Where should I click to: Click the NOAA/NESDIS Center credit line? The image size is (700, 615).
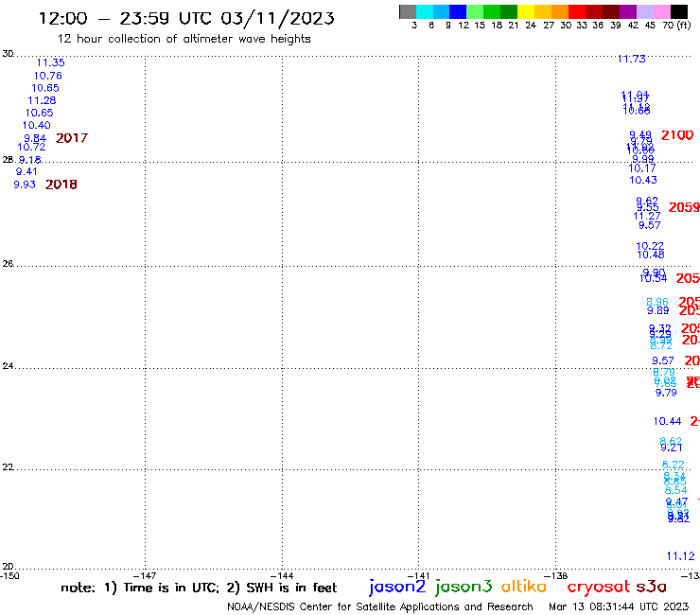coord(380,606)
